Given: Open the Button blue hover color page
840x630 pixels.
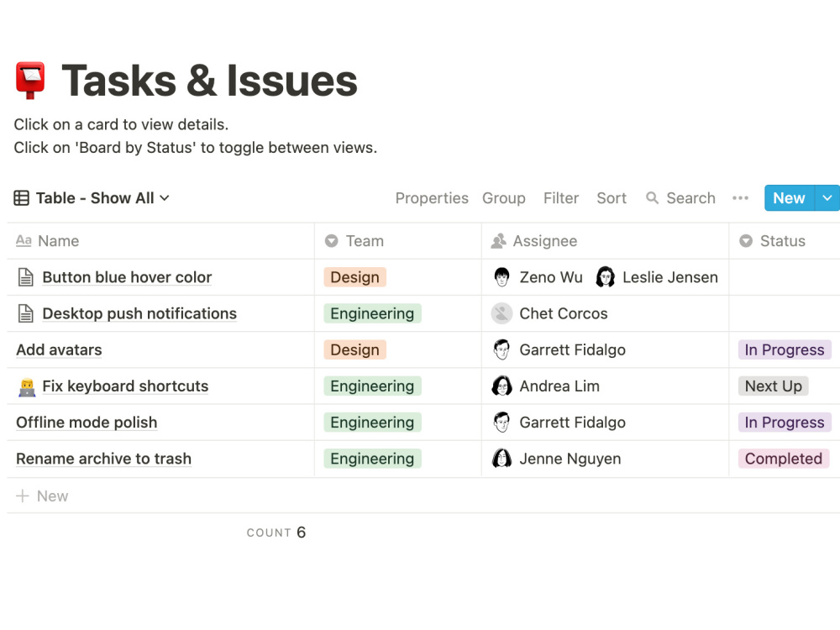Looking at the screenshot, I should click(x=127, y=277).
